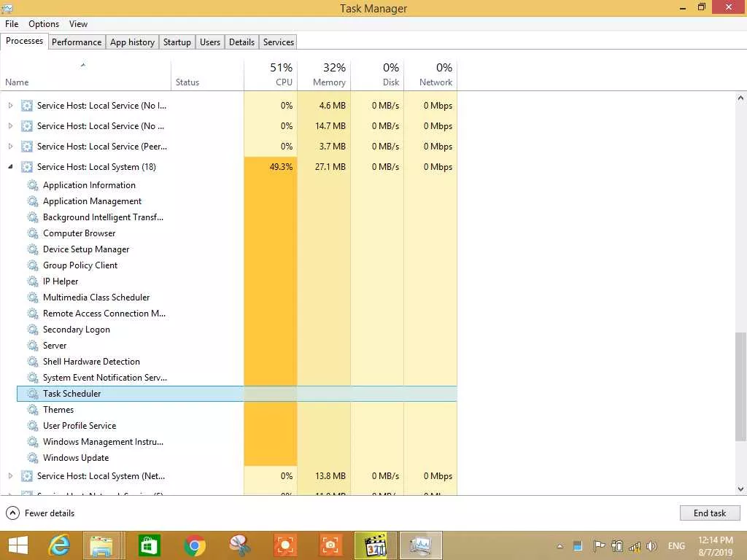This screenshot has width=747, height=560.
Task: Sort processes by the Name column header
Action: click(x=86, y=75)
